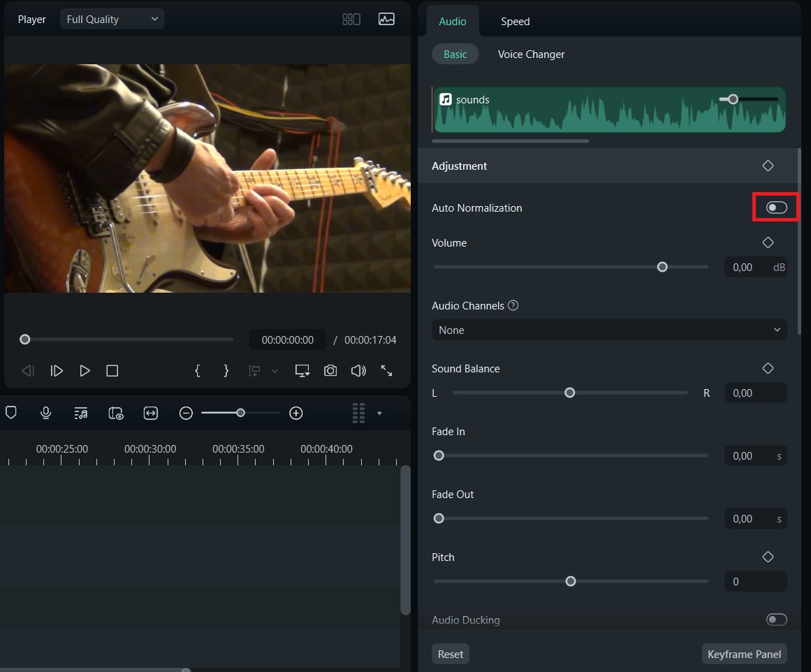Set Mark In with left brace icon
This screenshot has height=672, width=811.
197,371
